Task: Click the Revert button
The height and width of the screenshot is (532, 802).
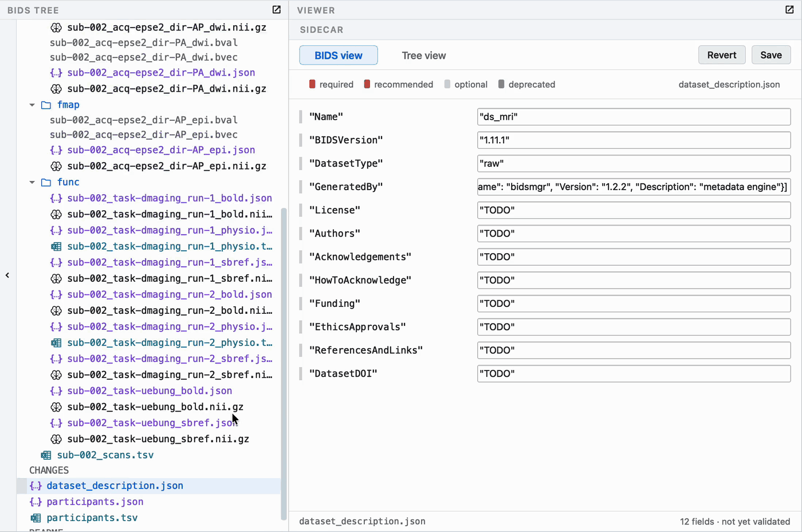Action: [722, 55]
